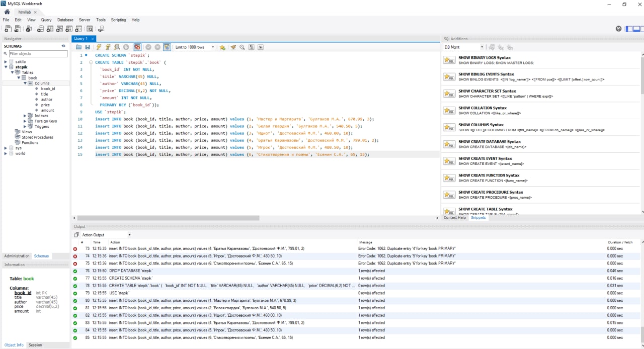
Task: Expand the Foreign Keys node
Action: tap(25, 121)
